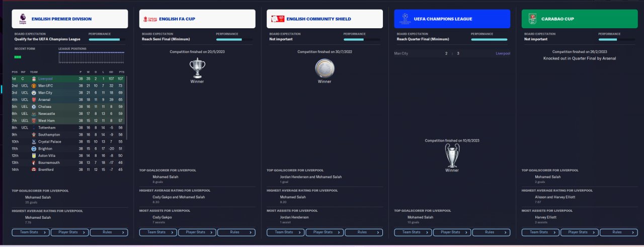
Task: Click the Recent Form green indicator
Action: pyautogui.click(x=18, y=57)
